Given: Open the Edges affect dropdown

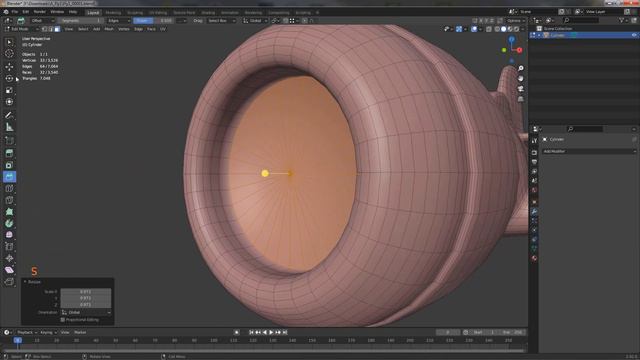Looking at the screenshot, I should click(x=118, y=20).
